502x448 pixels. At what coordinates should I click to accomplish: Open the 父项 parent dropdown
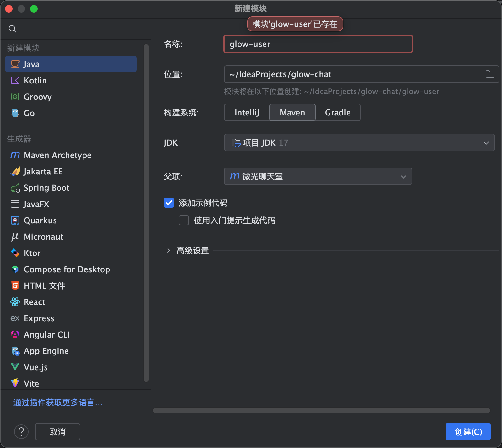click(318, 177)
